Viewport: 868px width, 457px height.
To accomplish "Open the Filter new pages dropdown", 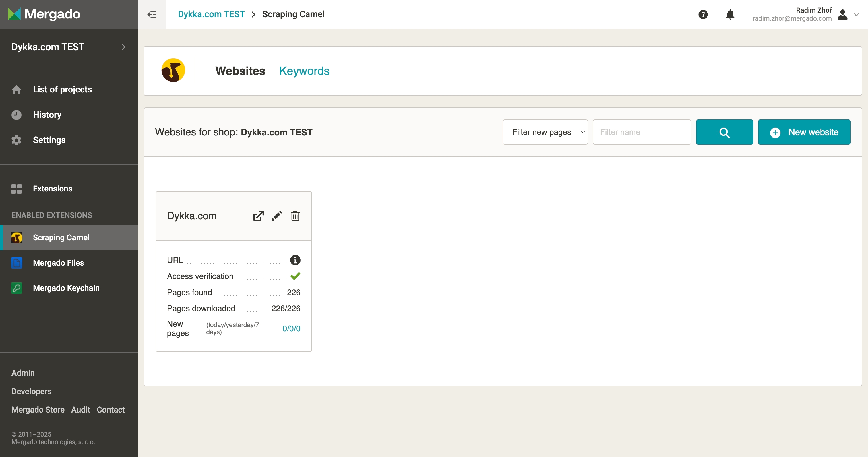I will pyautogui.click(x=545, y=132).
